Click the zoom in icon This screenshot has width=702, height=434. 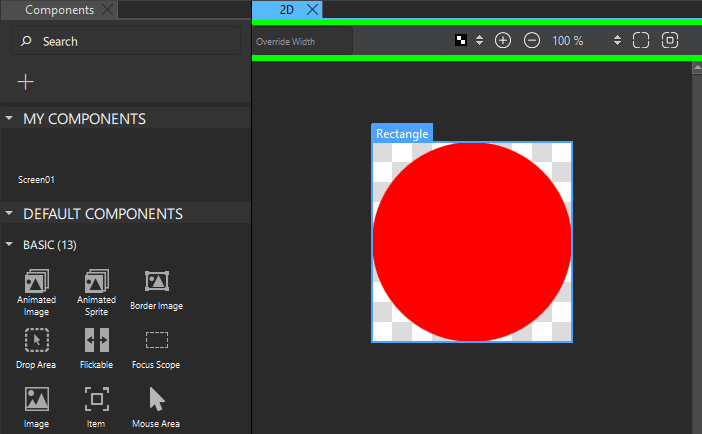(x=503, y=40)
